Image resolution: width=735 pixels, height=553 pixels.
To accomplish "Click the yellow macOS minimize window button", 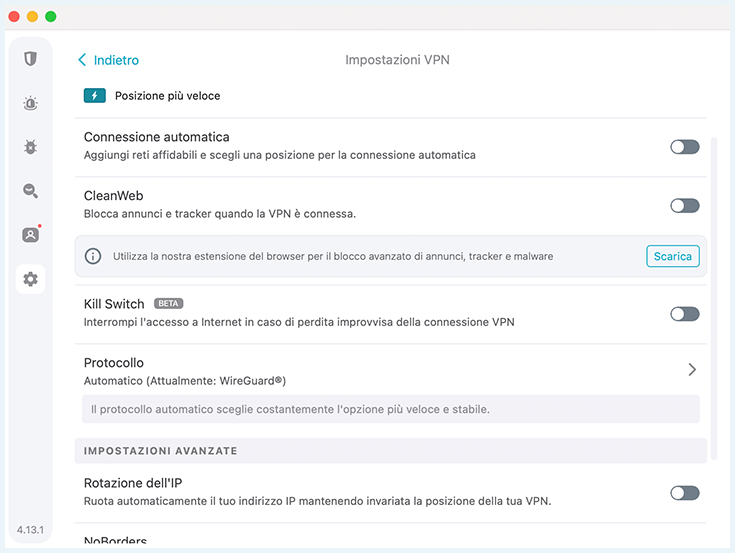I will 32,17.
